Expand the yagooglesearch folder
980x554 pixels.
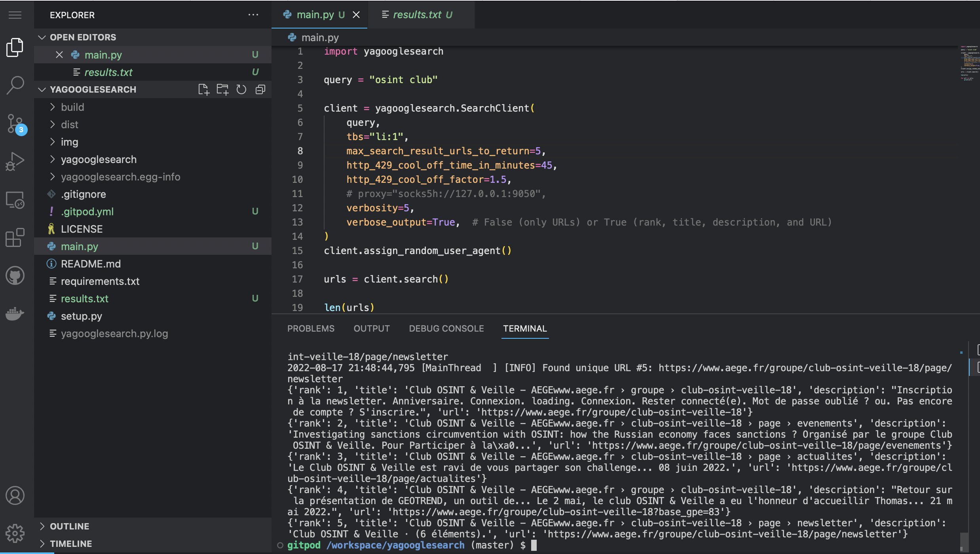coord(99,159)
